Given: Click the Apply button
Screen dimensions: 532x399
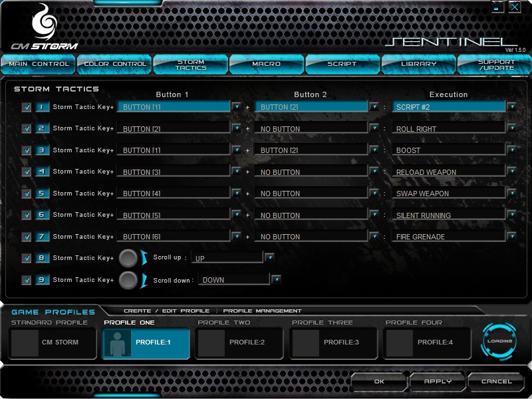Looking at the screenshot, I should click(x=438, y=382).
